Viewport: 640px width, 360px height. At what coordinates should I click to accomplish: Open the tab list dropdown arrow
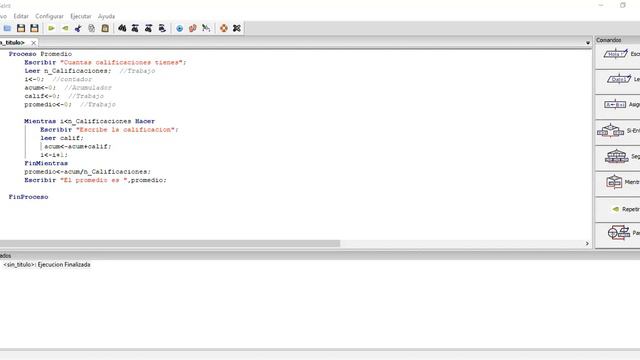pyautogui.click(x=588, y=42)
